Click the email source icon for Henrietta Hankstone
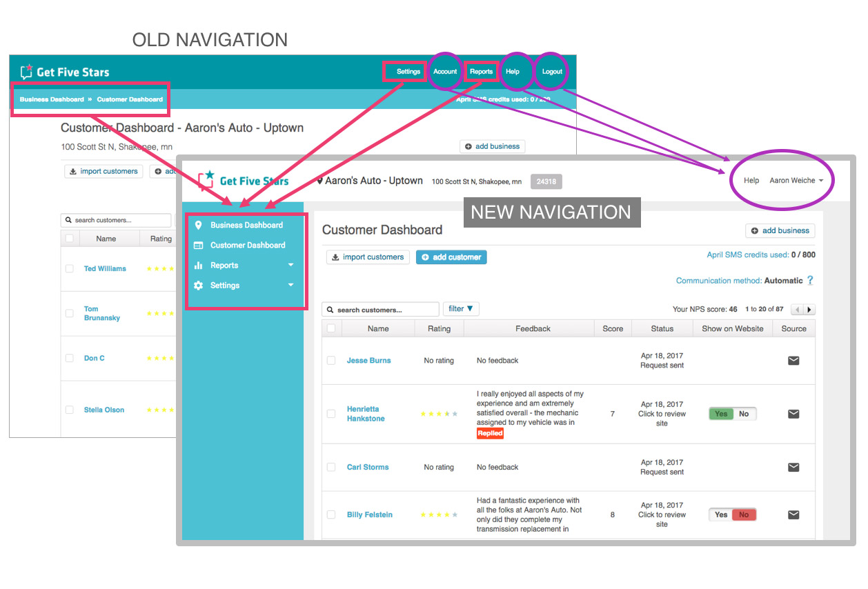Viewport: 868px width, 589px height. pyautogui.click(x=793, y=414)
